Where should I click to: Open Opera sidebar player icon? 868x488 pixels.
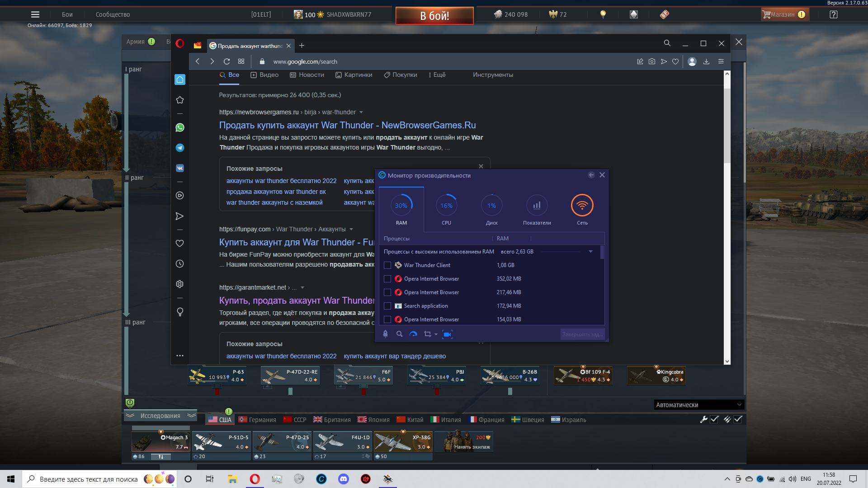pos(180,196)
